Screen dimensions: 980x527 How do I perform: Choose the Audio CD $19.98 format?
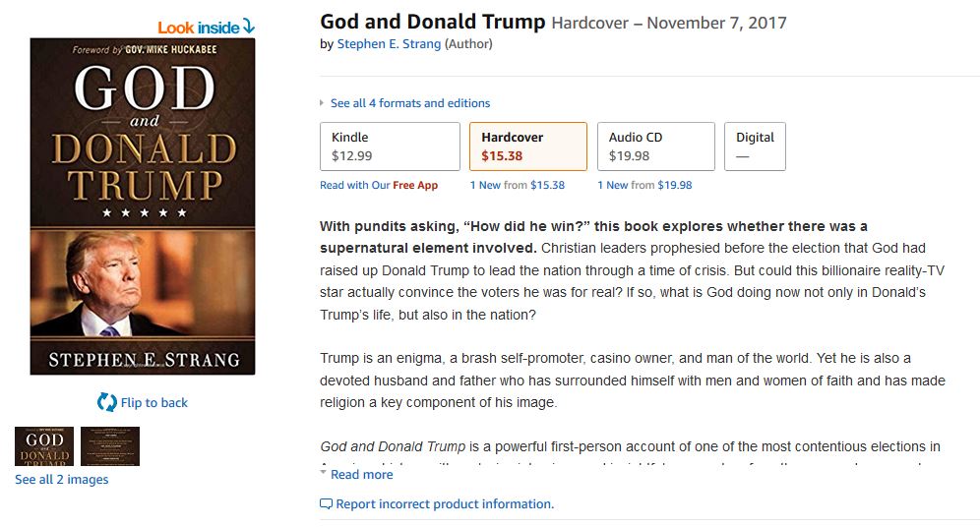pos(655,146)
